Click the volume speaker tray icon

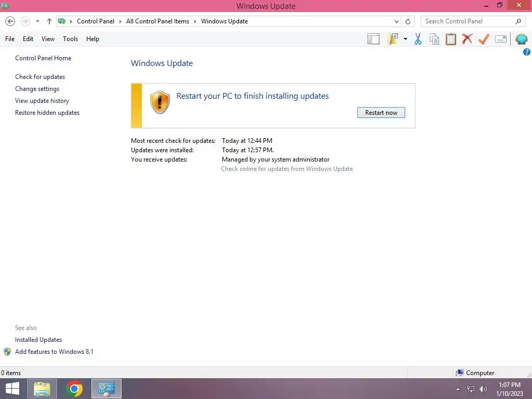tap(483, 389)
